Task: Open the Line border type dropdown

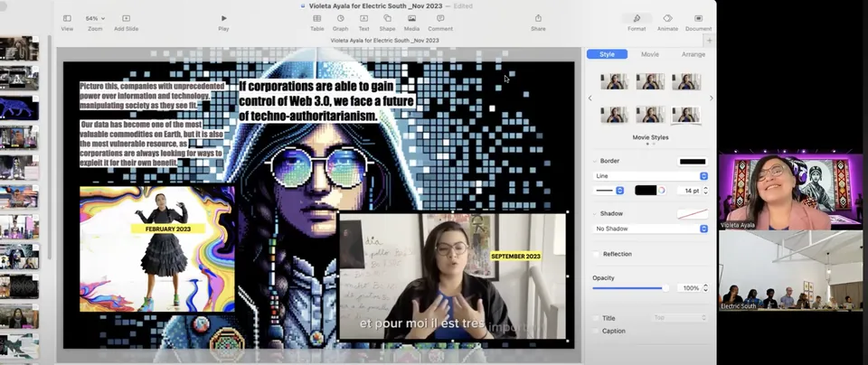Action: click(x=650, y=176)
